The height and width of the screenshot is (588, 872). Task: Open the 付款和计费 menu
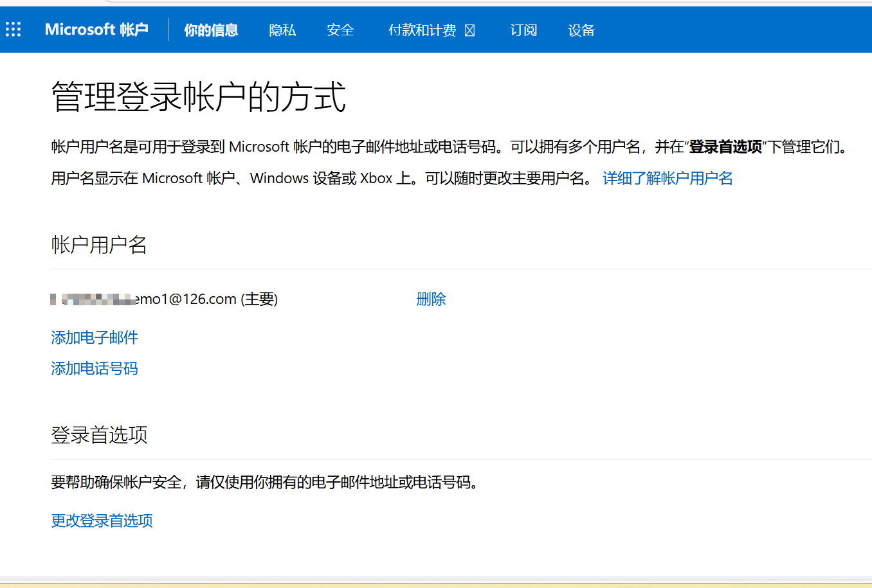[x=422, y=30]
